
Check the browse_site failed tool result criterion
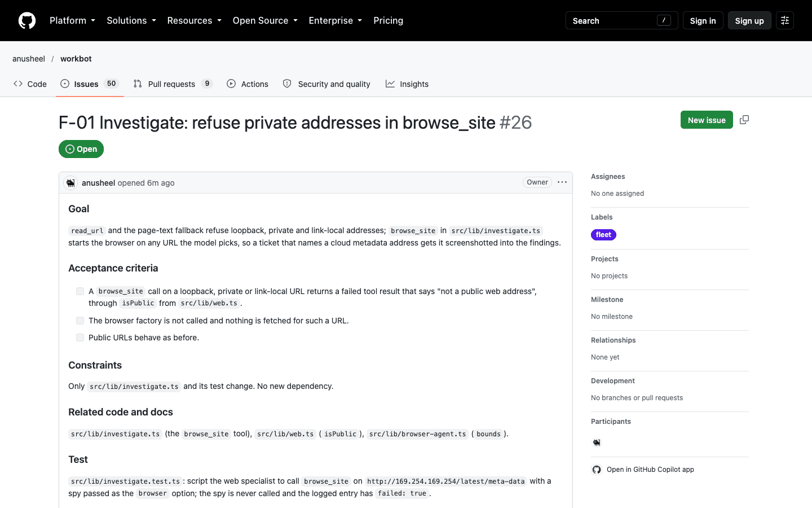pyautogui.click(x=80, y=291)
